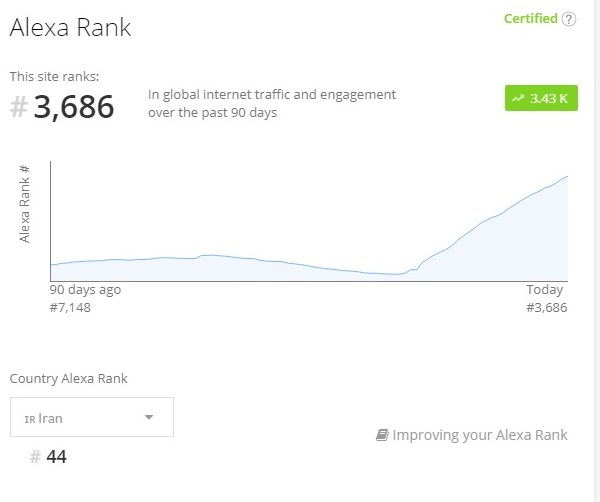This screenshot has height=502, width=600.
Task: Click the green Certified label
Action: [530, 19]
